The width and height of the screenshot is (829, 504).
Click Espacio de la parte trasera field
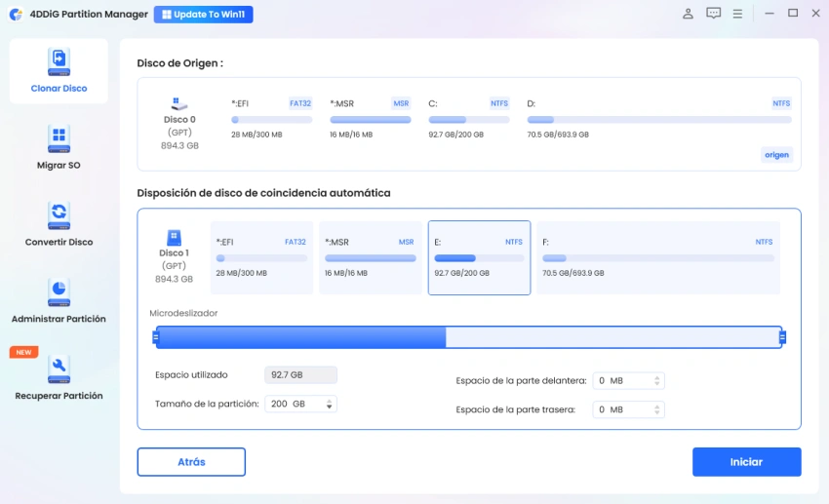click(629, 409)
